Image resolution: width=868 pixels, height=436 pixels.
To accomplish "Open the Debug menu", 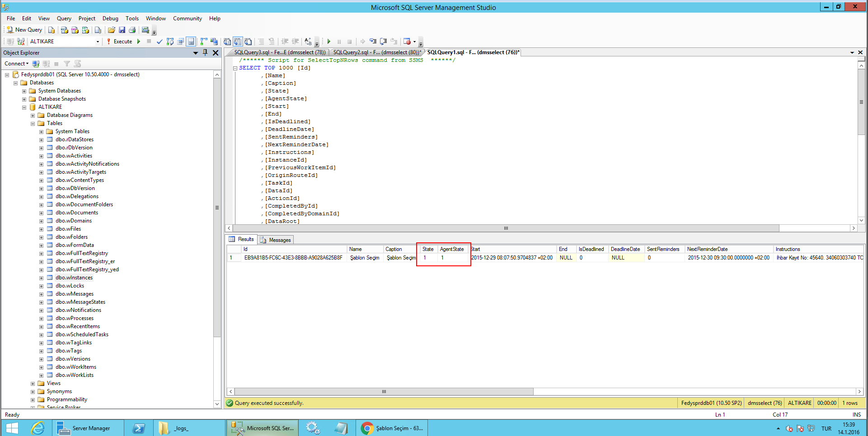I will [110, 19].
